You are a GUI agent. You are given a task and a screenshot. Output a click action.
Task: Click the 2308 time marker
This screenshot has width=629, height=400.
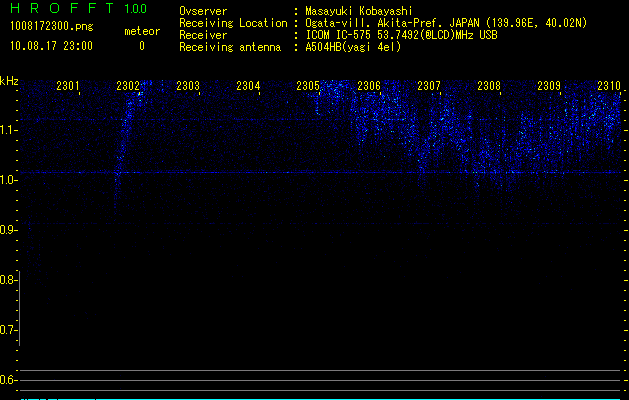click(x=489, y=86)
